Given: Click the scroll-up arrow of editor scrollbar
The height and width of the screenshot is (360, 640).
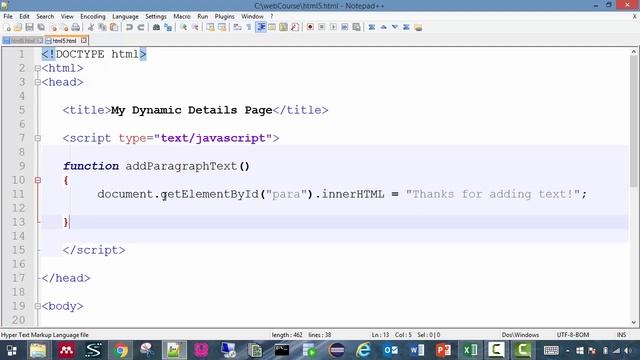Looking at the screenshot, I should tap(633, 52).
